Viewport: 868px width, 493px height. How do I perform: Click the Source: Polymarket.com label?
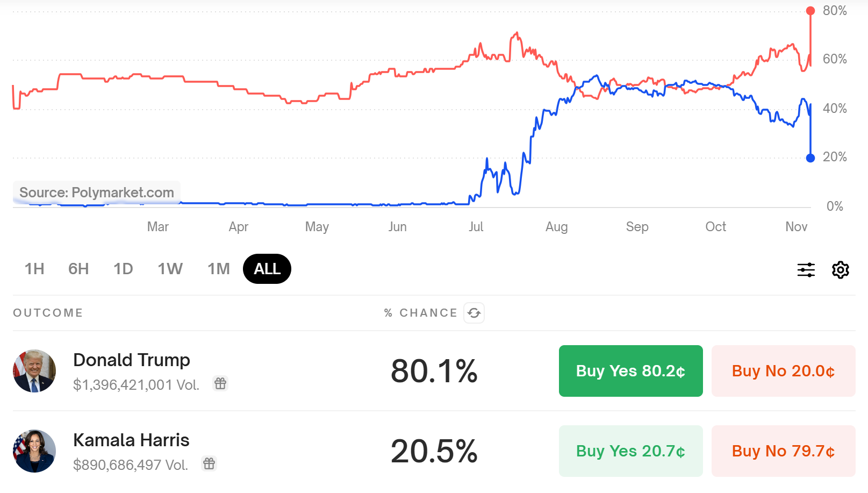click(96, 192)
